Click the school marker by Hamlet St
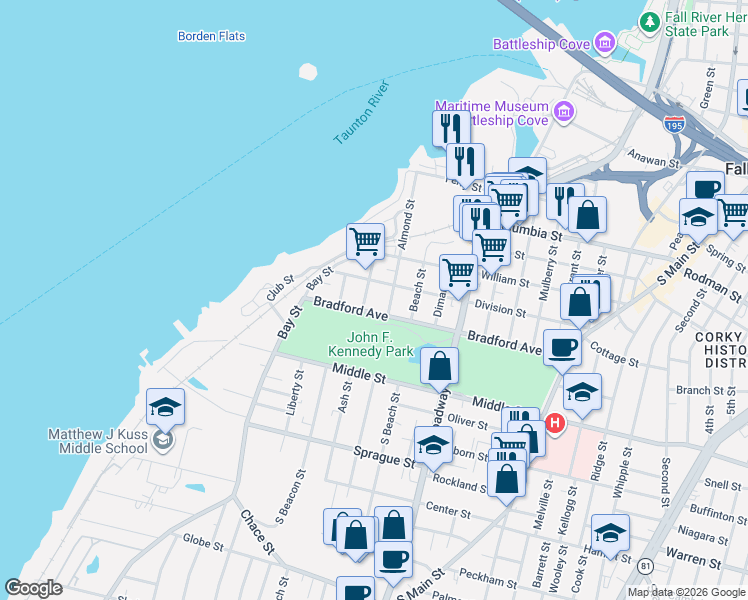This screenshot has width=748, height=600. coord(610,534)
